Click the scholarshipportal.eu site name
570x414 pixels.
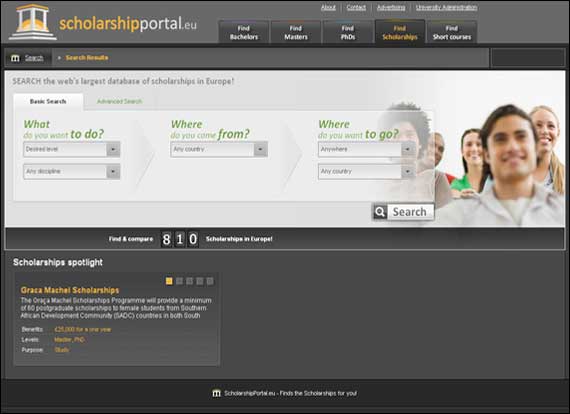[128, 24]
